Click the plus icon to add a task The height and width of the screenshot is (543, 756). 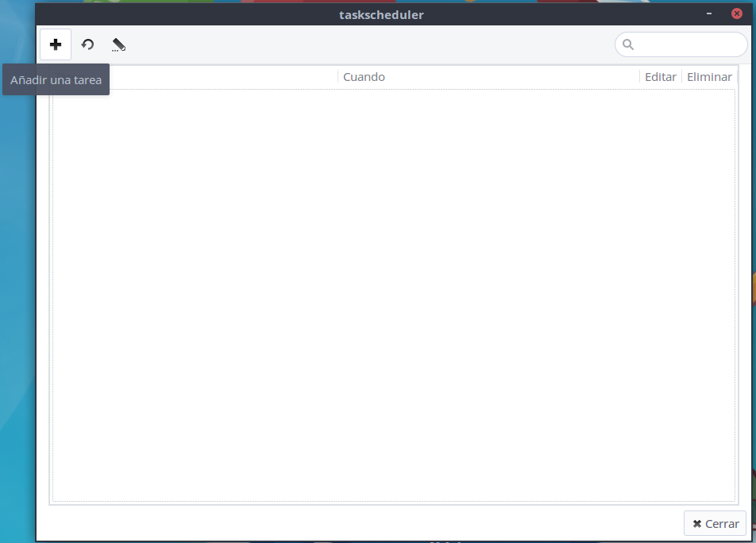coord(56,44)
